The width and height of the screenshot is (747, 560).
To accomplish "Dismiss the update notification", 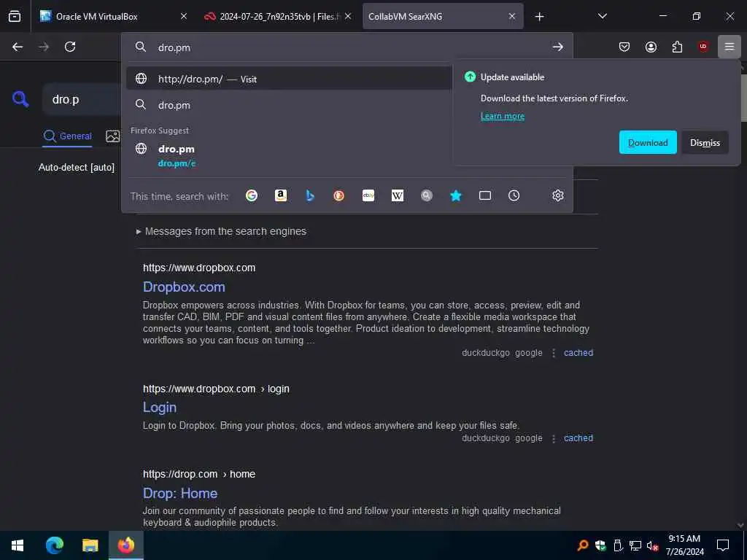I will (x=705, y=142).
